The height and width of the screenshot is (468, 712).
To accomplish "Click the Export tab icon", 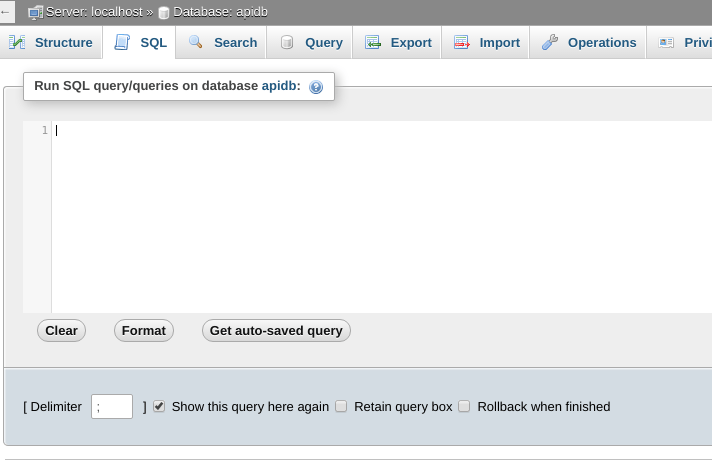I will [373, 42].
